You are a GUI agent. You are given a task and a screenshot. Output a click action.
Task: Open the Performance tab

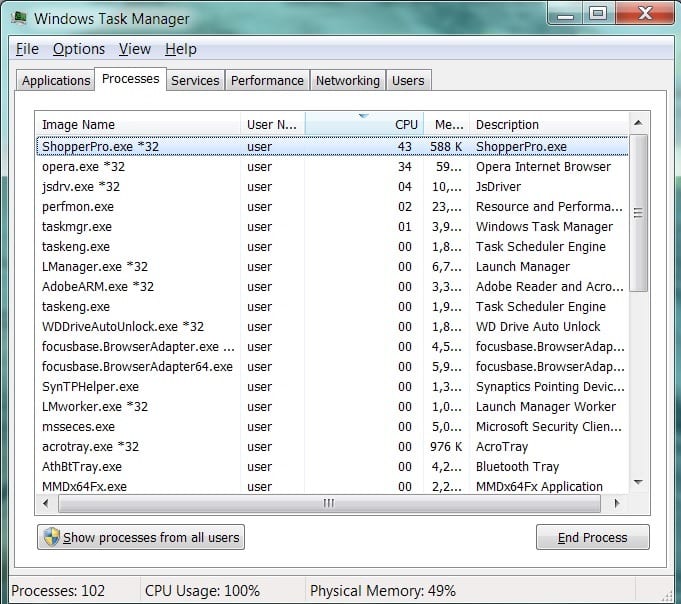(267, 80)
